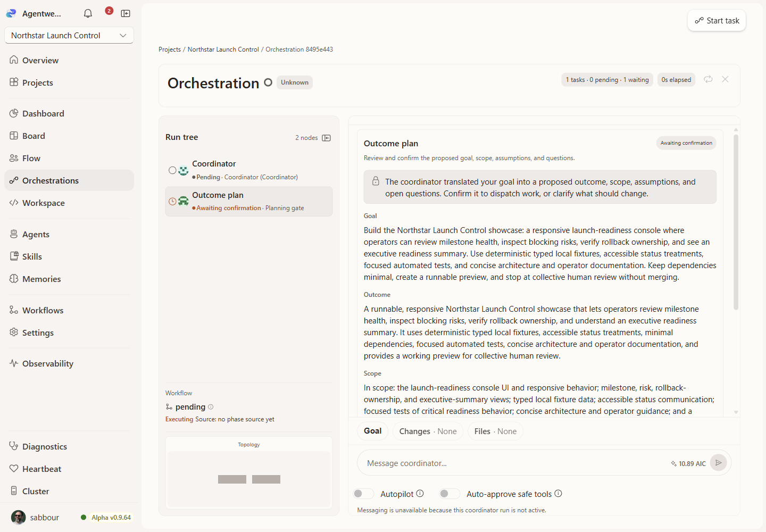
Task: Click the Cluster icon in sidebar
Action: pos(14,491)
